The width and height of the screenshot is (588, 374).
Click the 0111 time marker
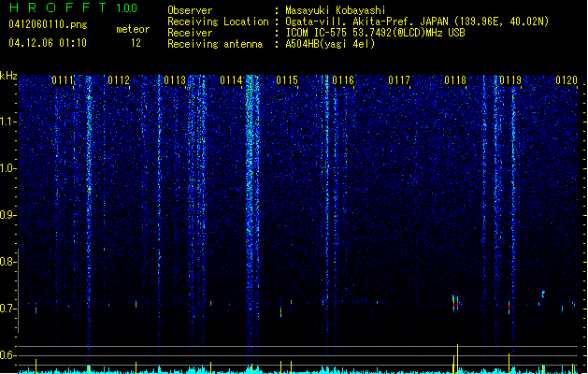pos(63,80)
